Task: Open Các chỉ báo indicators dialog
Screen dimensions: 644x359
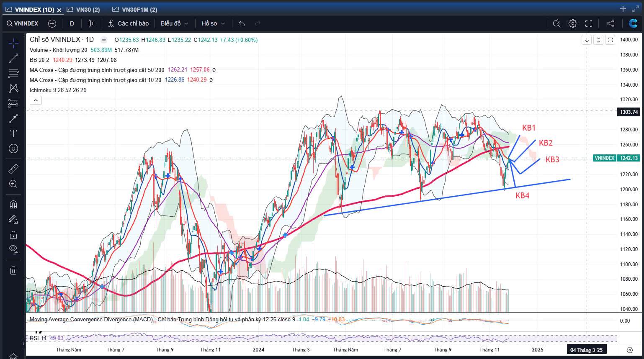Action: pos(128,23)
